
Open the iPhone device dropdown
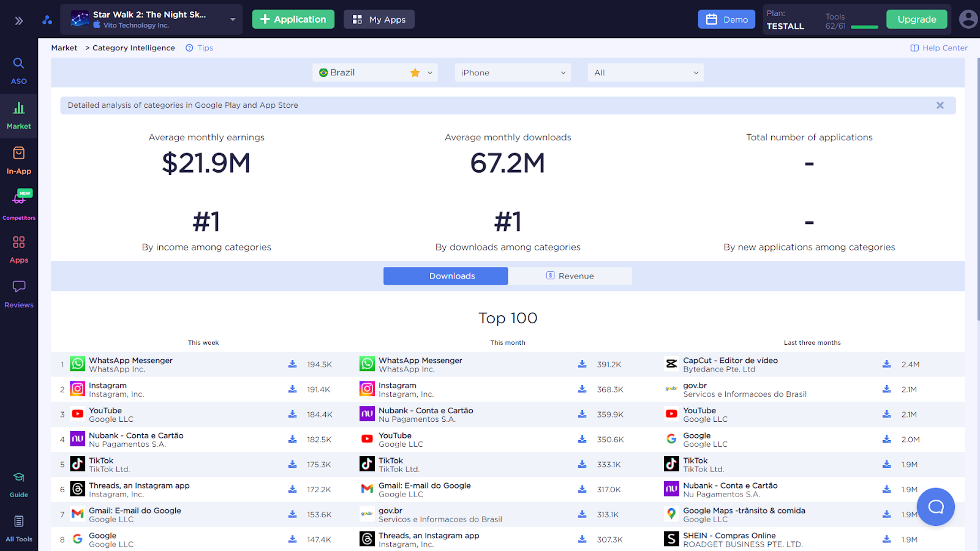click(513, 73)
